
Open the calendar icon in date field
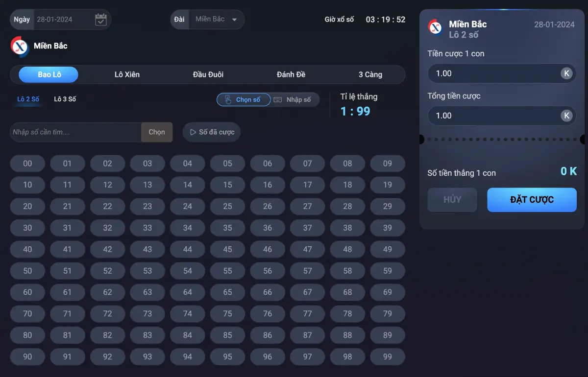pos(100,20)
